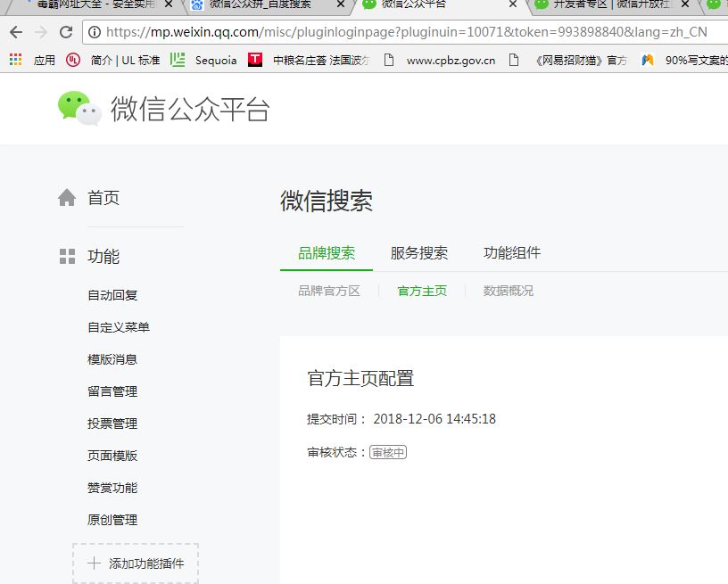Click the home icon beside 首页
728x584 pixels.
[67, 198]
